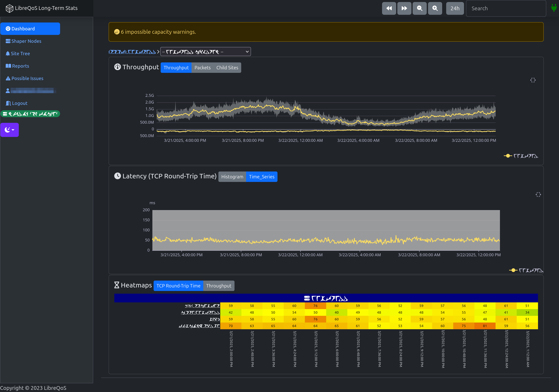The height and width of the screenshot is (392, 559).
Task: Open the 24h time range selector
Action: (455, 8)
